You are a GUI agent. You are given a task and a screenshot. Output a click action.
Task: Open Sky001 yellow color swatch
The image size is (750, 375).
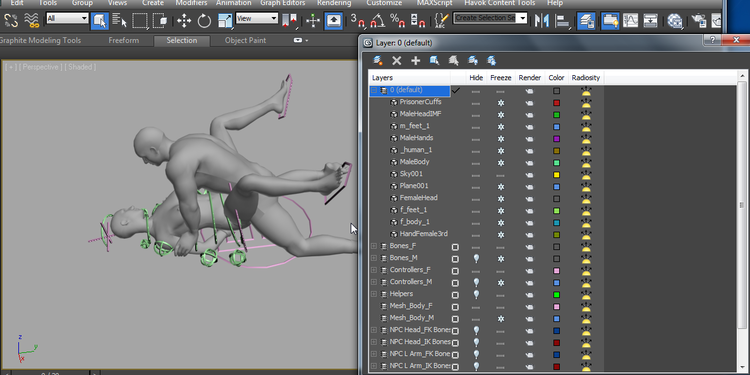pos(556,175)
